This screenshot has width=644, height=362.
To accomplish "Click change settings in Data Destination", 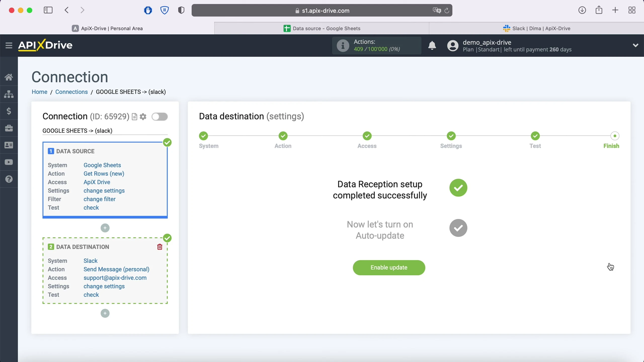I will pyautogui.click(x=104, y=286).
